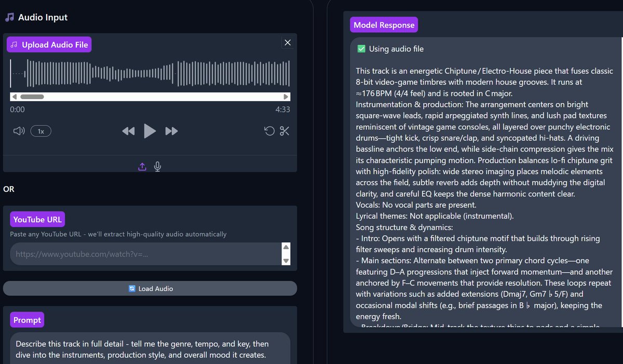Click the waveform's horizontal scrollbar thumb
Screen dimensions: 623x364
(x=32, y=97)
